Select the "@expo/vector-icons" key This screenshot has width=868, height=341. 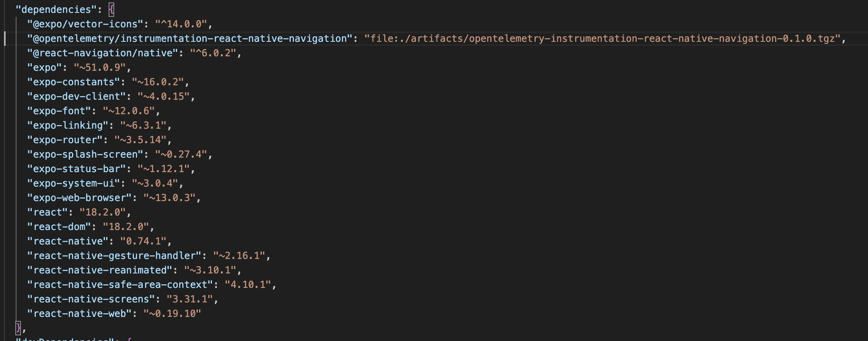click(x=85, y=24)
